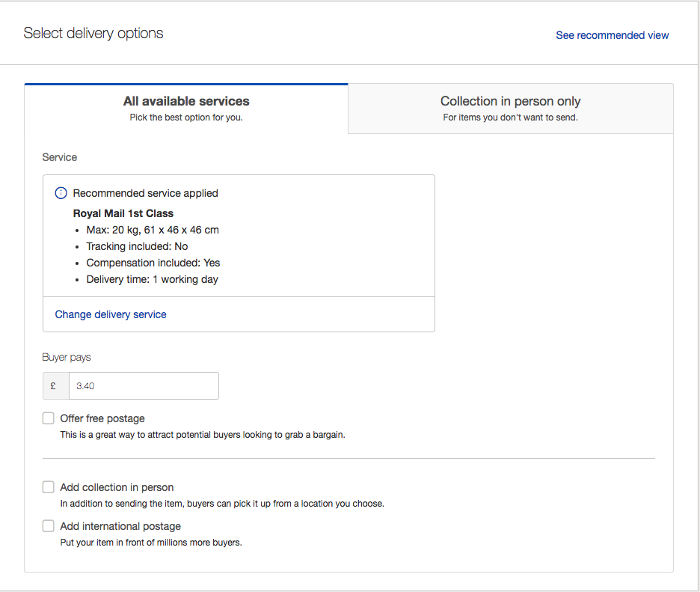The height and width of the screenshot is (592, 700).
Task: Click the info icon beside Recommended service applied
Action: pos(61,193)
